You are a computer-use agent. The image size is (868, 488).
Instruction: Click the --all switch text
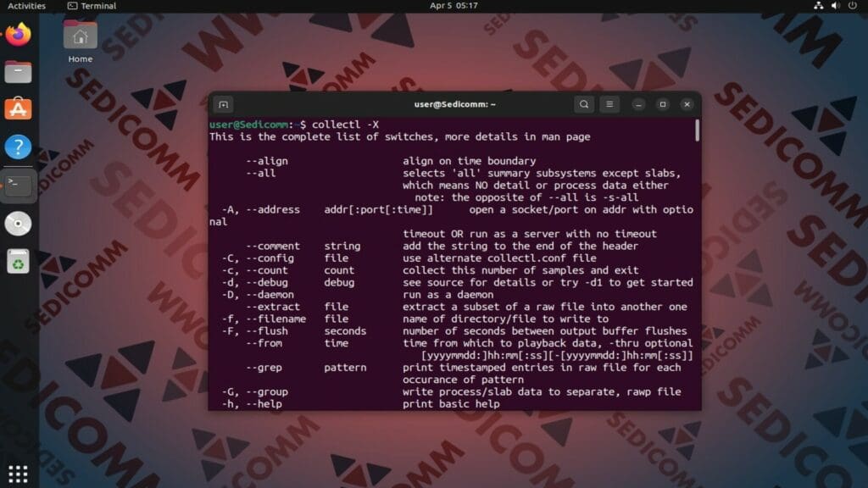261,173
